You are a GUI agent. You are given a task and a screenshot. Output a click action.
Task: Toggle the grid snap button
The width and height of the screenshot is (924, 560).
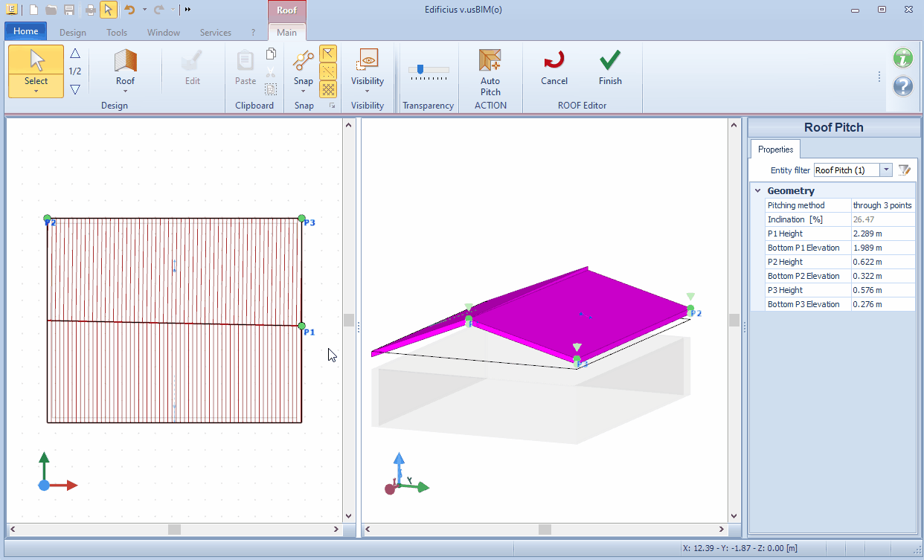[328, 89]
